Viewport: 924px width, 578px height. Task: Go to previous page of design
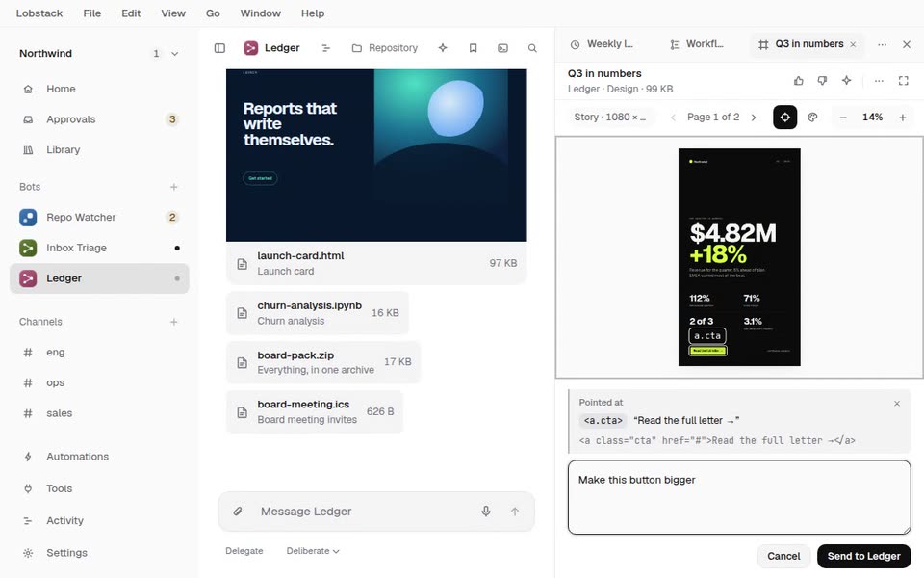point(673,118)
